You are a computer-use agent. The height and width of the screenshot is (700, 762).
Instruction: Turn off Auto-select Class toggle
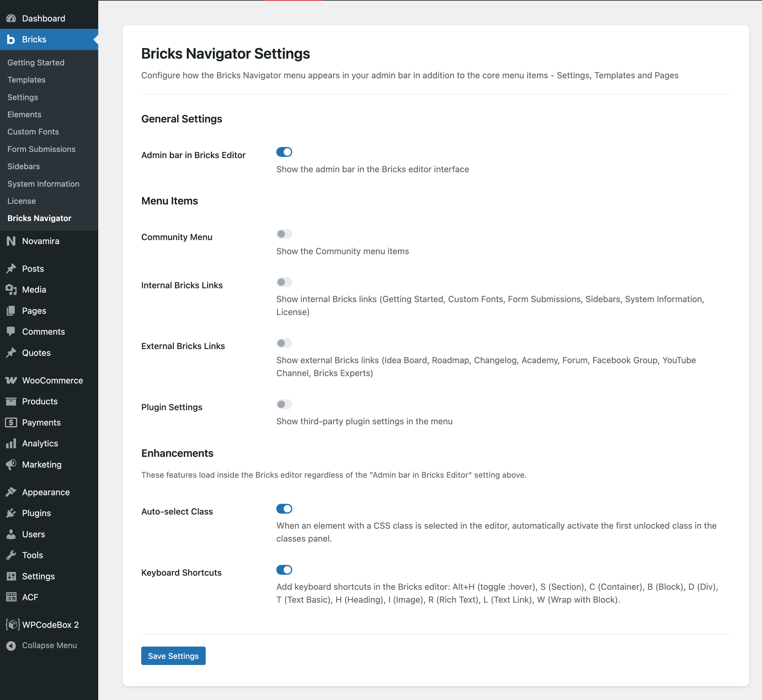pos(284,509)
